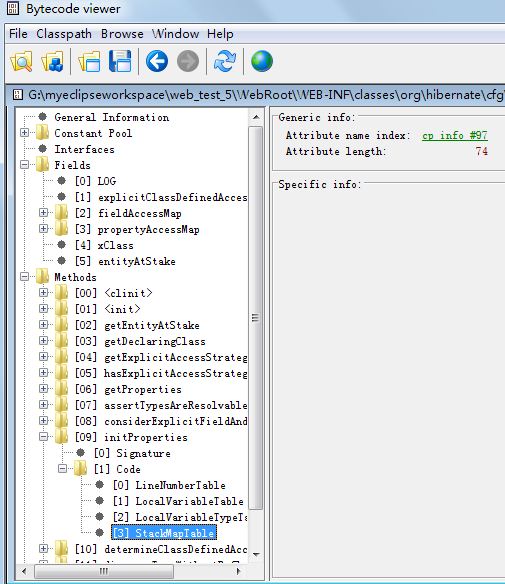
Task: Select [1] explicitClassDefinedAcces field
Action: click(161, 197)
